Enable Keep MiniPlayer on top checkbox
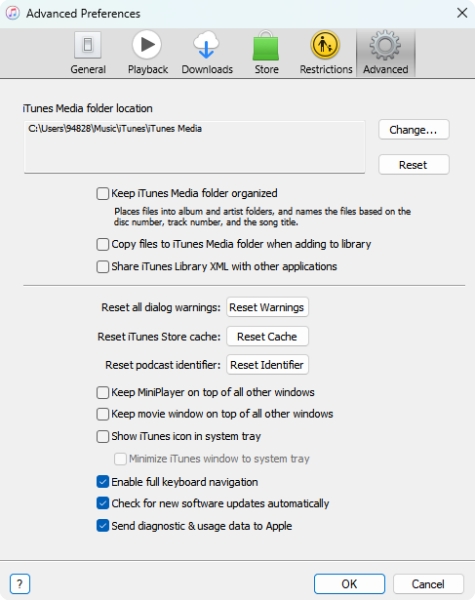This screenshot has width=475, height=600. (103, 392)
